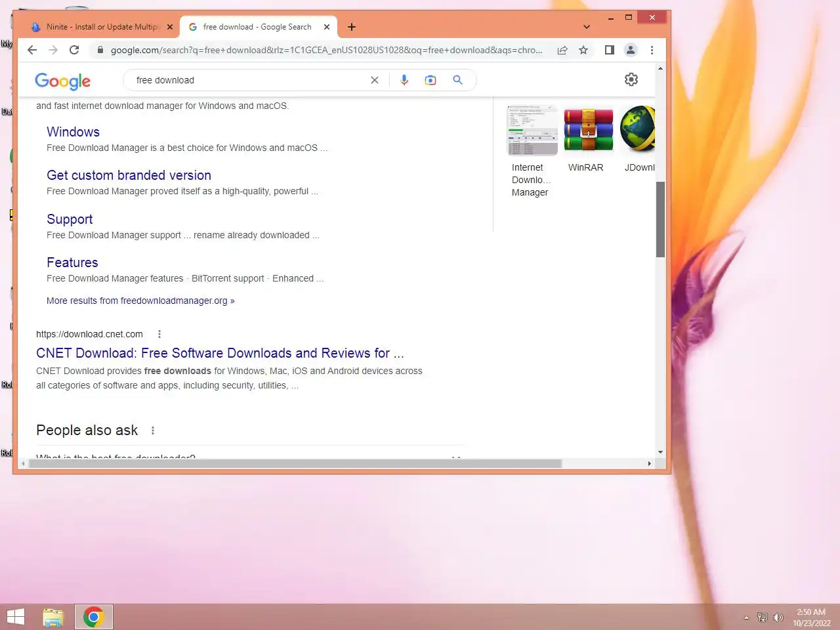
Task: Close the Ninite tab
Action: coord(170,27)
